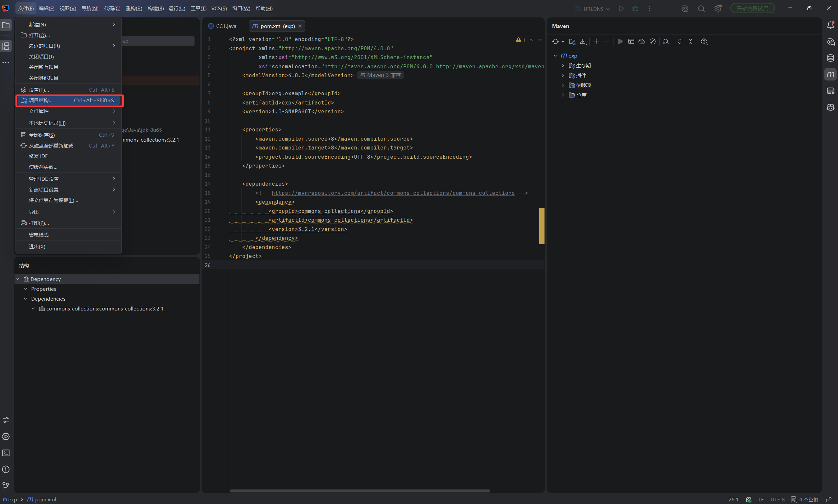Image resolution: width=838 pixels, height=504 pixels.
Task: Click 退出(X) in the file menu
Action: click(x=69, y=246)
